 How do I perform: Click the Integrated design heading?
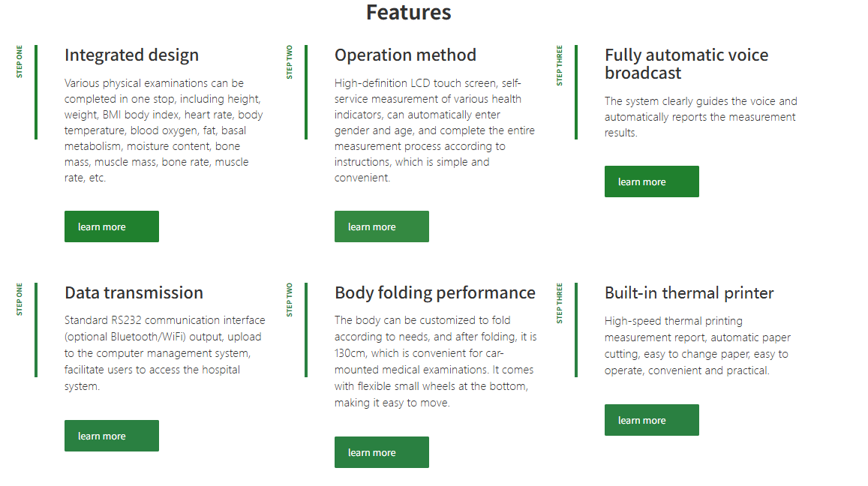pyautogui.click(x=131, y=55)
